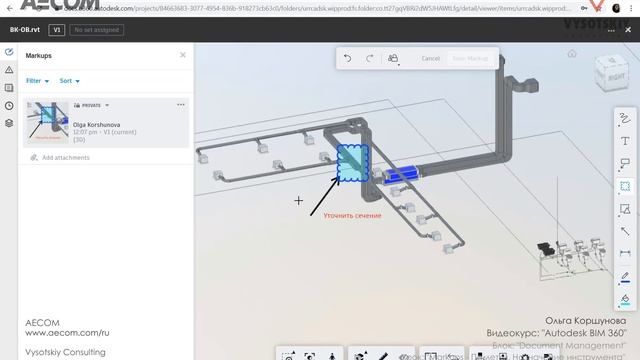Click the Olga Korshunova author name
This screenshot has width=640, height=360.
(x=96, y=125)
